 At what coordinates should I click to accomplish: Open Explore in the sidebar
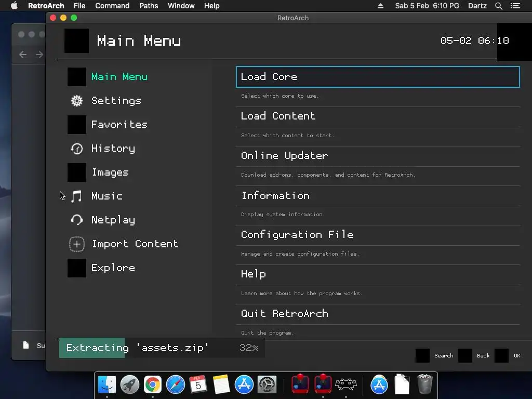pyautogui.click(x=113, y=268)
